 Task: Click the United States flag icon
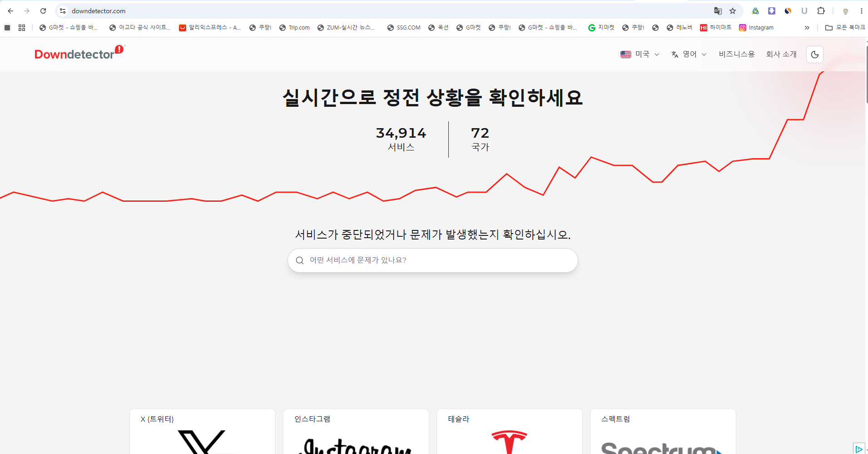pos(626,55)
